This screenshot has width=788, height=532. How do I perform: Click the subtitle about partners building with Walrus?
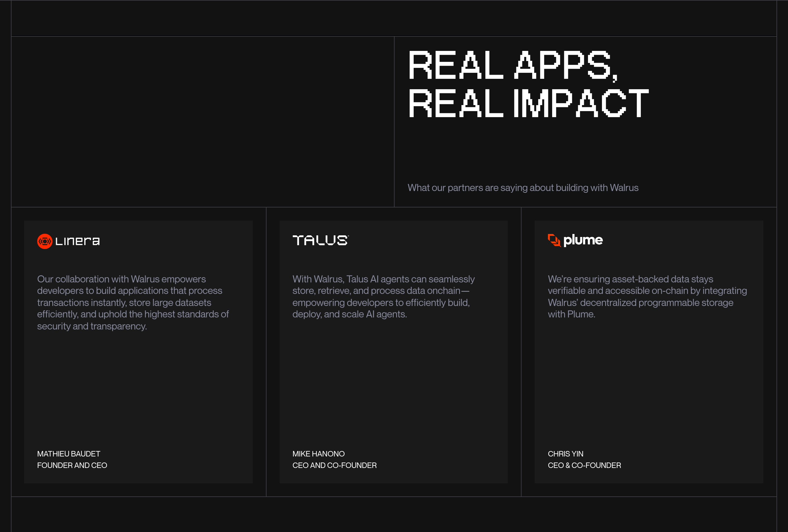point(523,187)
